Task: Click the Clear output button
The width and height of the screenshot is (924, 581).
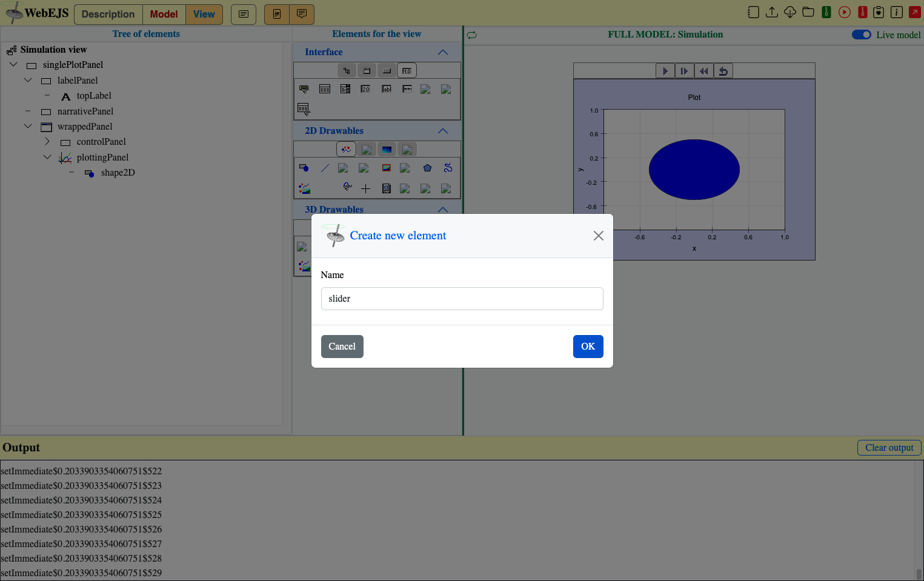Action: tap(889, 448)
